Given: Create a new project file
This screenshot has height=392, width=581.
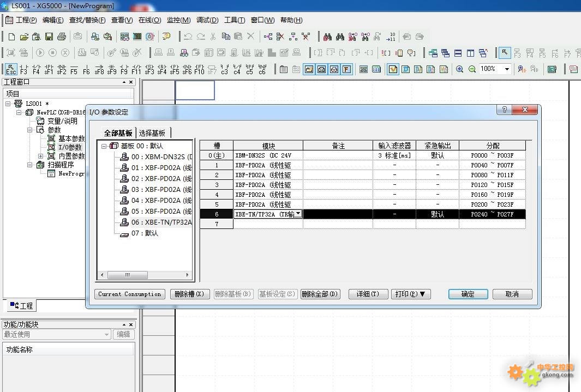Looking at the screenshot, I should [11, 37].
